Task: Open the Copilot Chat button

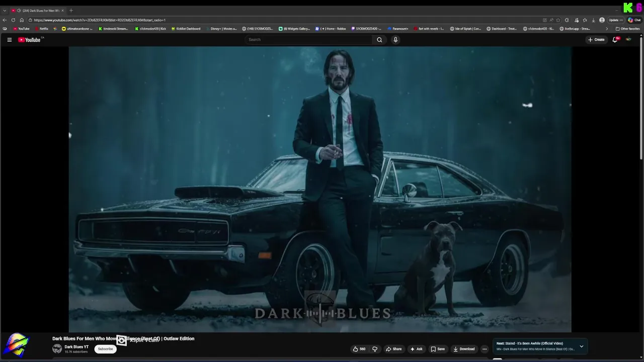Action: coord(634,20)
